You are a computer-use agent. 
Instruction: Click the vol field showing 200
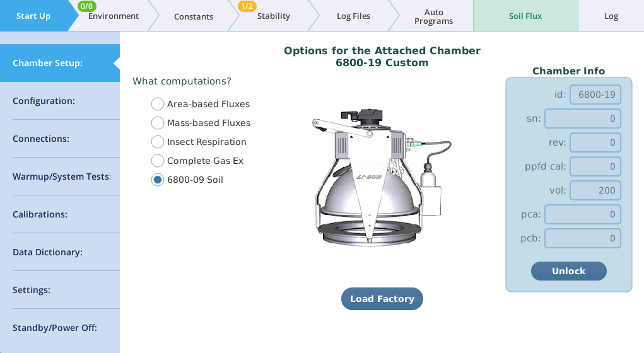(595, 190)
